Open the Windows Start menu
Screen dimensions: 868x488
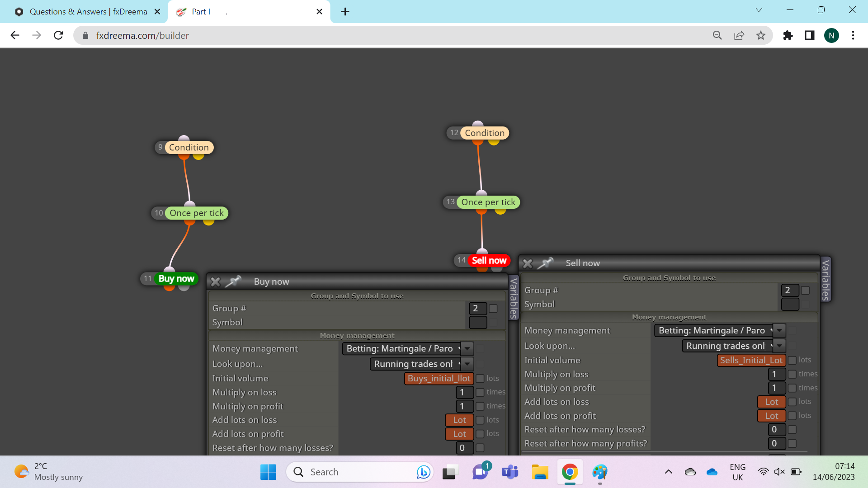coord(268,472)
